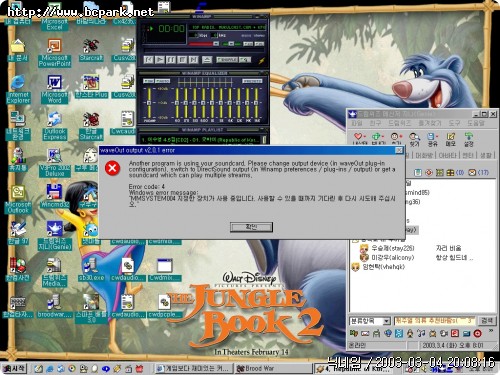The height and width of the screenshot is (375, 500).
Task: Toggle Winamp repeat button beside shuffle
Action: 245,60
